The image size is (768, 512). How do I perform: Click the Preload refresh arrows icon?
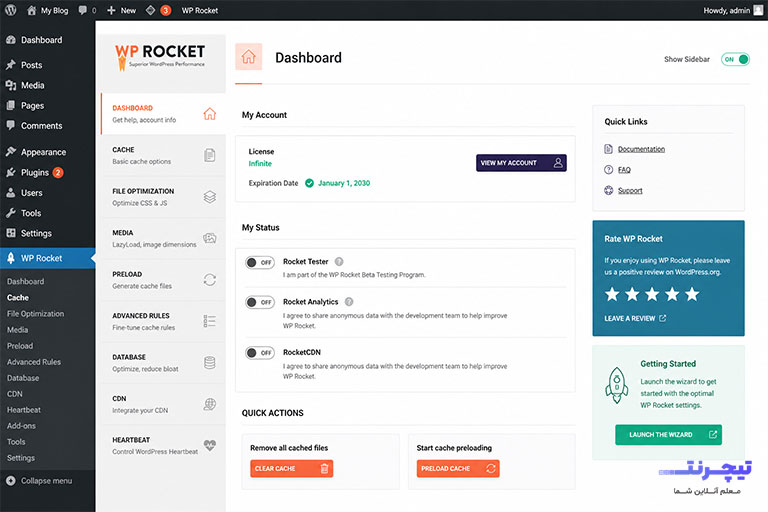pyautogui.click(x=210, y=280)
